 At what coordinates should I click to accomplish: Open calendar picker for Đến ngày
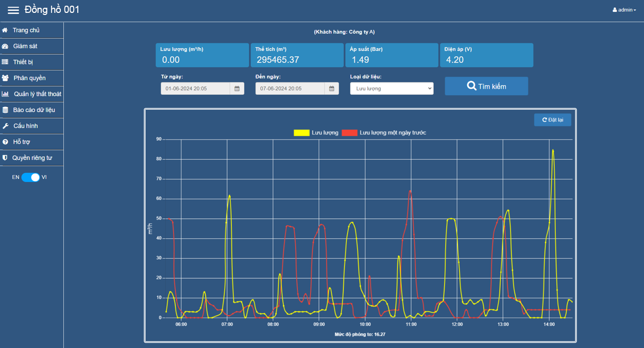coord(332,89)
